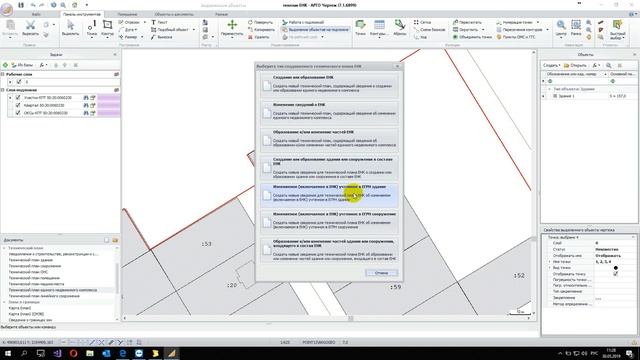Toggle Отображать точку checkbox in properties
This screenshot has width=640, height=360.
(x=616, y=274)
